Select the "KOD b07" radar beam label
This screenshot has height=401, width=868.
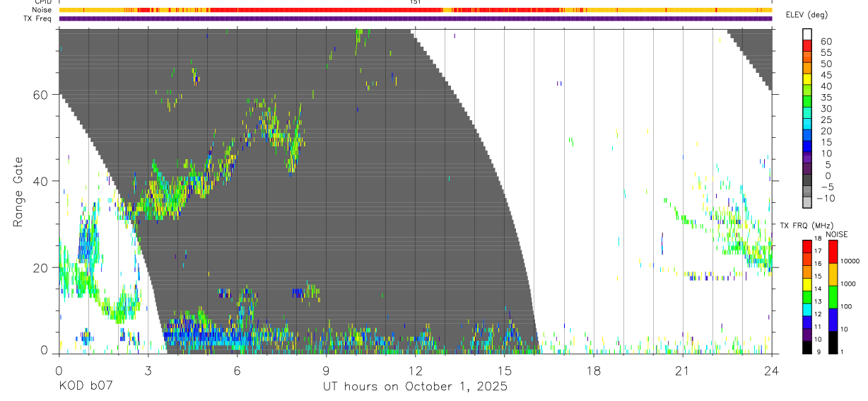tap(85, 387)
